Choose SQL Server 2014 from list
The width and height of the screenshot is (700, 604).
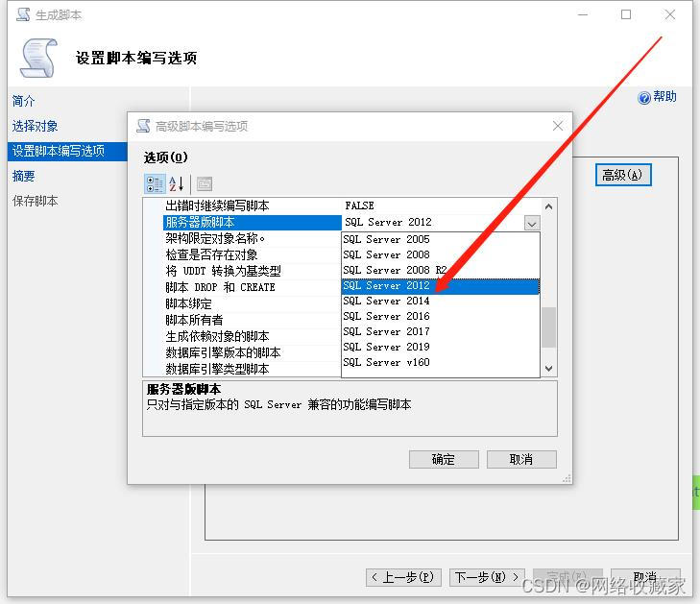(x=440, y=301)
